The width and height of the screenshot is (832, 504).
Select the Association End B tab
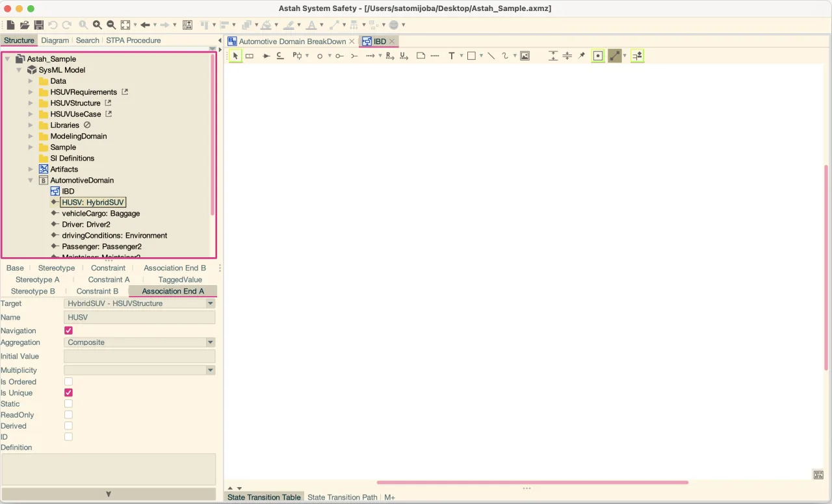pos(175,268)
